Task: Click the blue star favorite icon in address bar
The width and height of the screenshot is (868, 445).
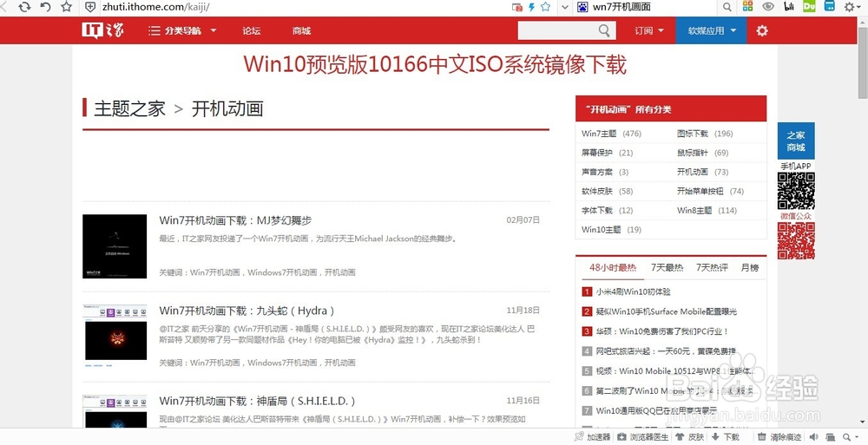Action: coord(545,7)
